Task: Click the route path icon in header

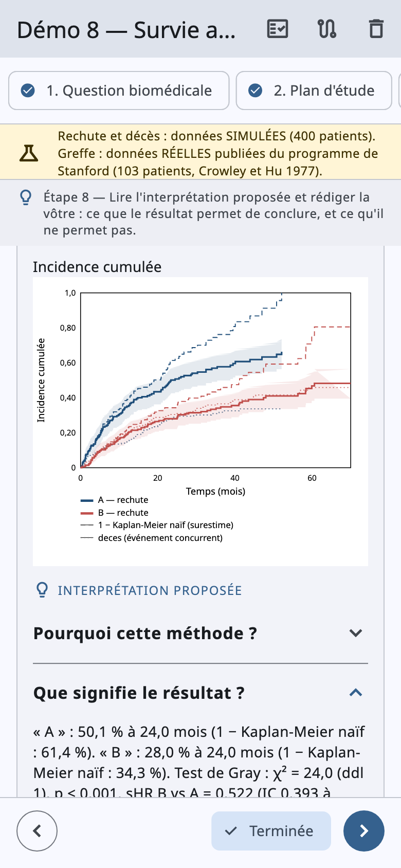Action: [x=327, y=29]
